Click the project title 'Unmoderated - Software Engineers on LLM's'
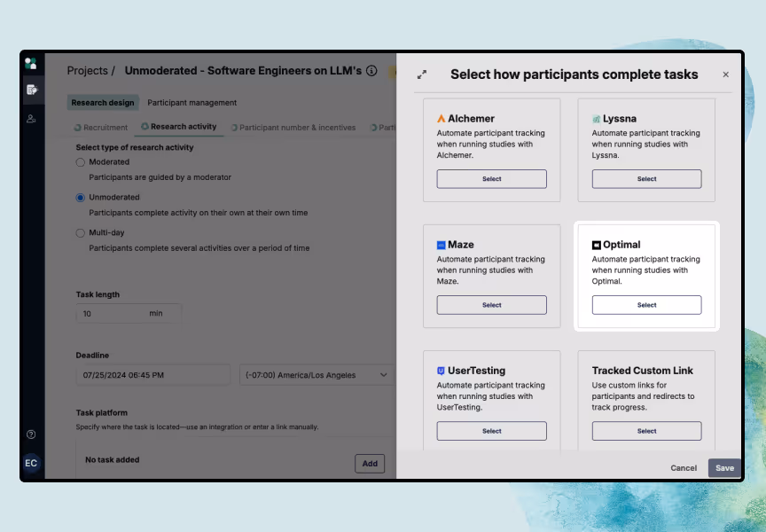Viewport: 766px width, 532px height. tap(243, 71)
